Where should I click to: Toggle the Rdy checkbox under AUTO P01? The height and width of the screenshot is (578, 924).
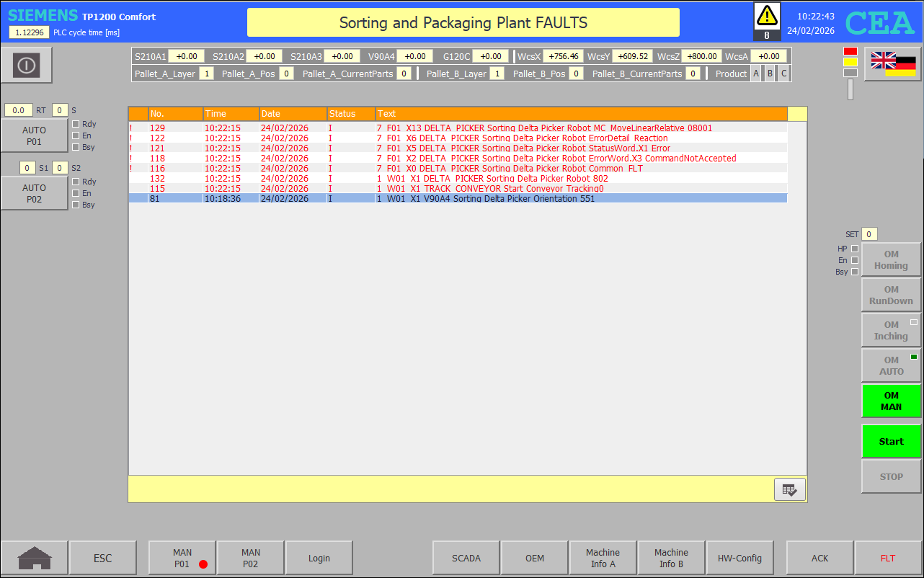[76, 124]
